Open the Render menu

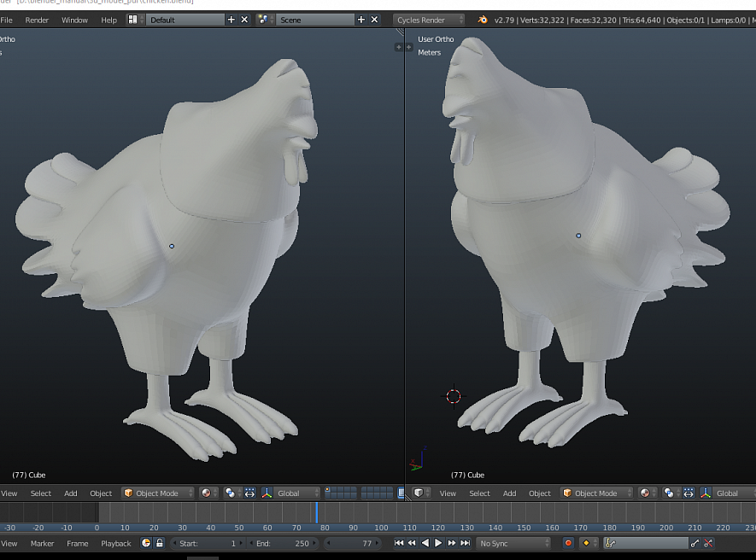tap(37, 20)
